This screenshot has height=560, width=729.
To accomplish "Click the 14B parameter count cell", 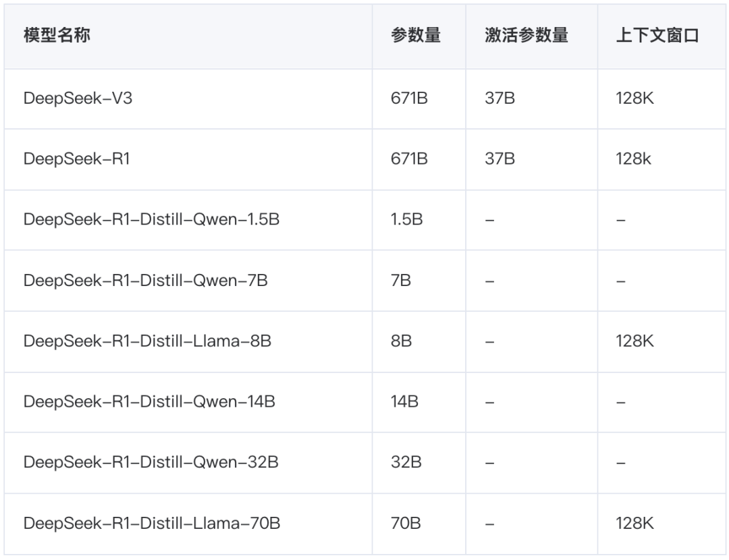I will click(x=404, y=402).
